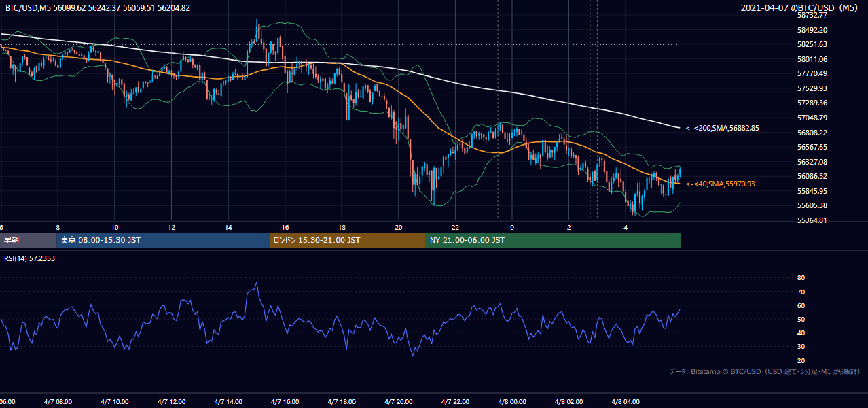Screen dimensions: 868x408
Task: Click hour tick 8 under price chart
Action: 58,227
